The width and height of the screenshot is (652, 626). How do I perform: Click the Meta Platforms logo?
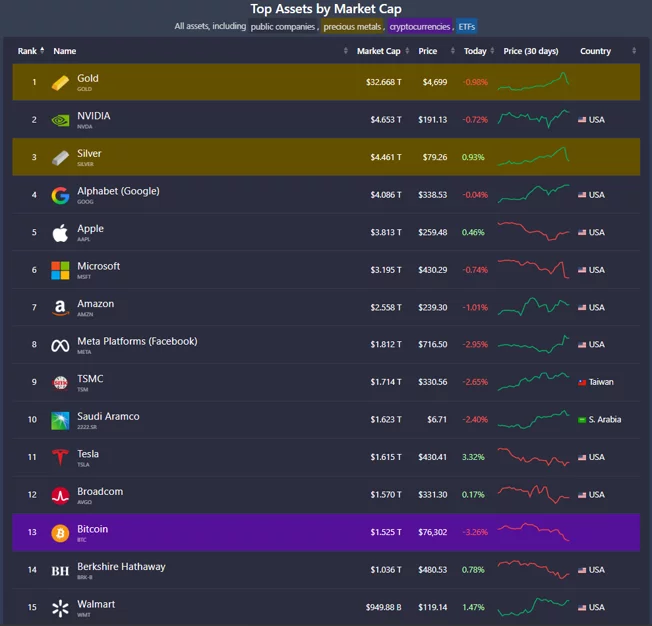(x=60, y=345)
